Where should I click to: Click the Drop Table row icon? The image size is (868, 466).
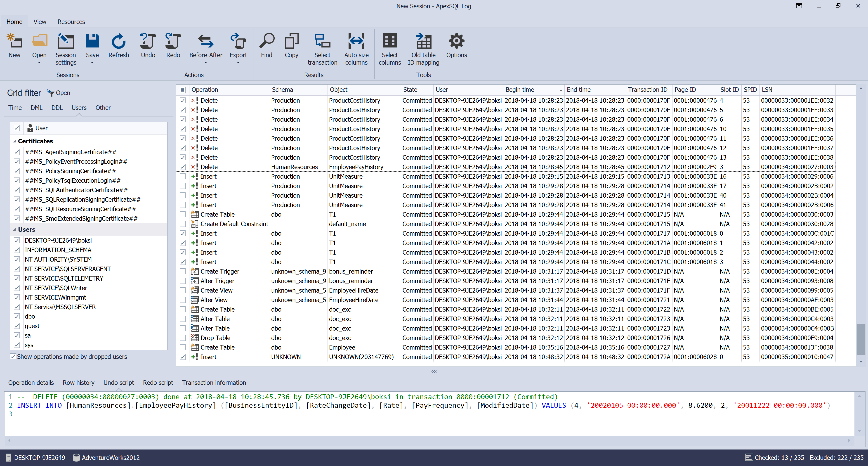[194, 338]
